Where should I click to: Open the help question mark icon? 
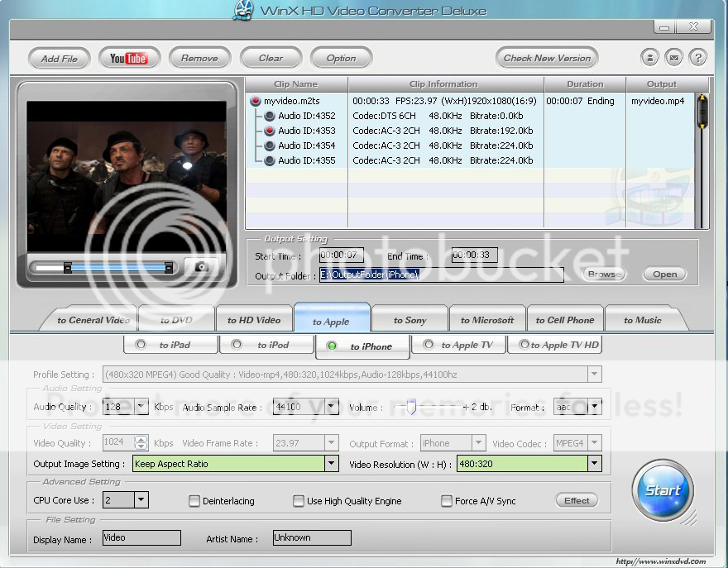[698, 58]
